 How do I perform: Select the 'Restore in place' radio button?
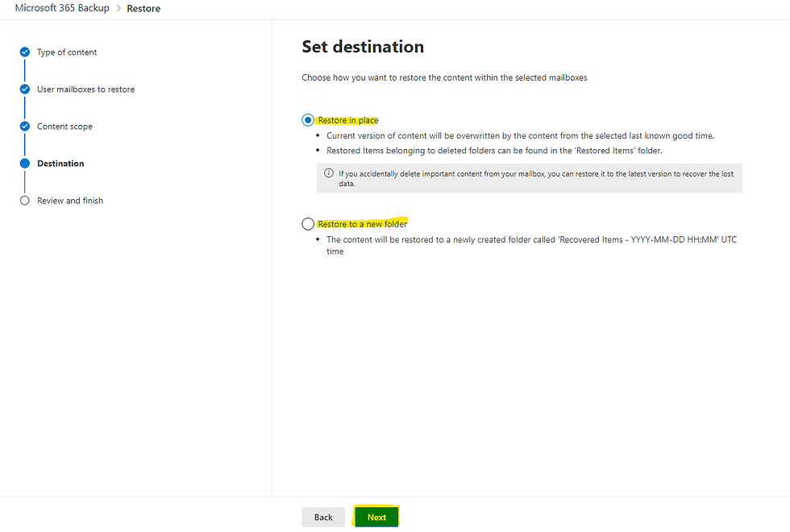[308, 120]
